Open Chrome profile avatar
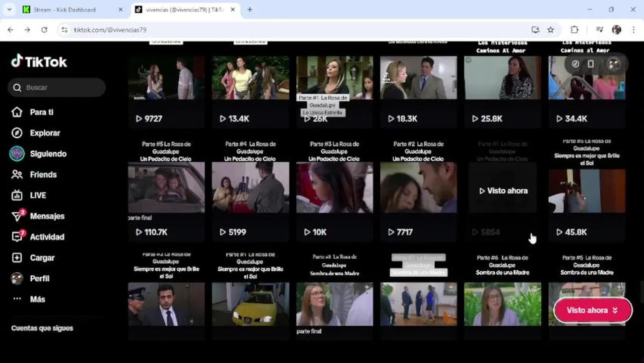Viewport: 644px width, 363px height. coord(616,30)
